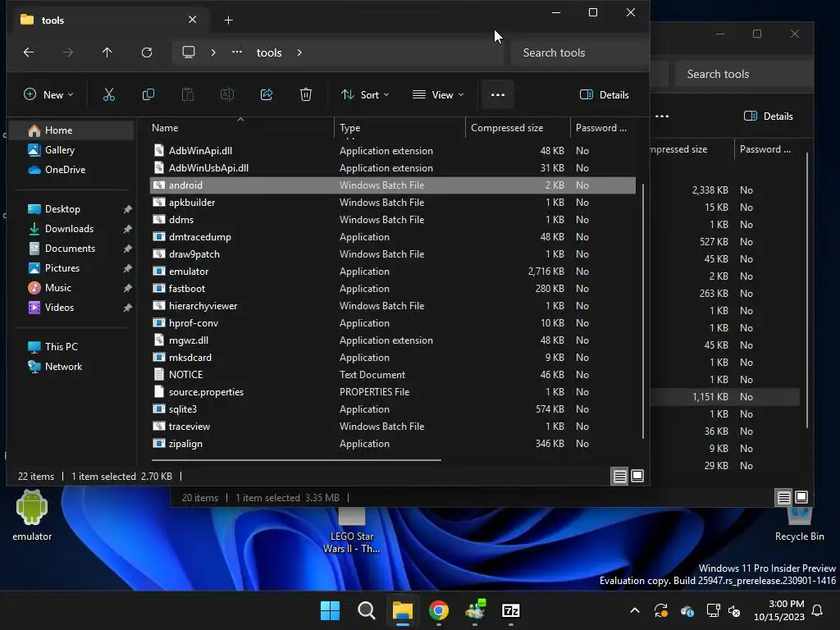Click the Delete trash icon
The width and height of the screenshot is (840, 630).
[305, 95]
